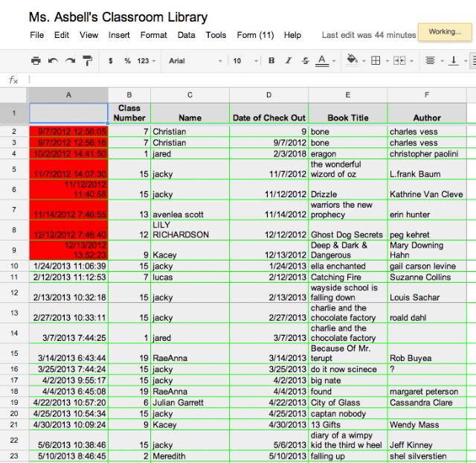
Task: Click the fx formula icon
Action: pos(13,80)
